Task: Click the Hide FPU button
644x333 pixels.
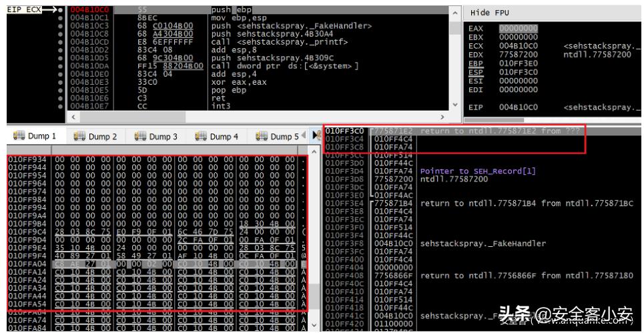Action: (x=490, y=13)
